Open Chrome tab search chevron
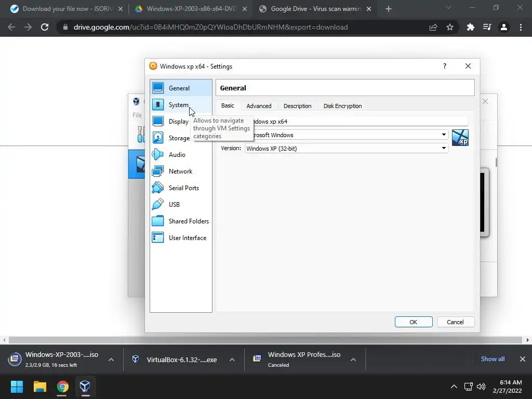 pos(448,7)
